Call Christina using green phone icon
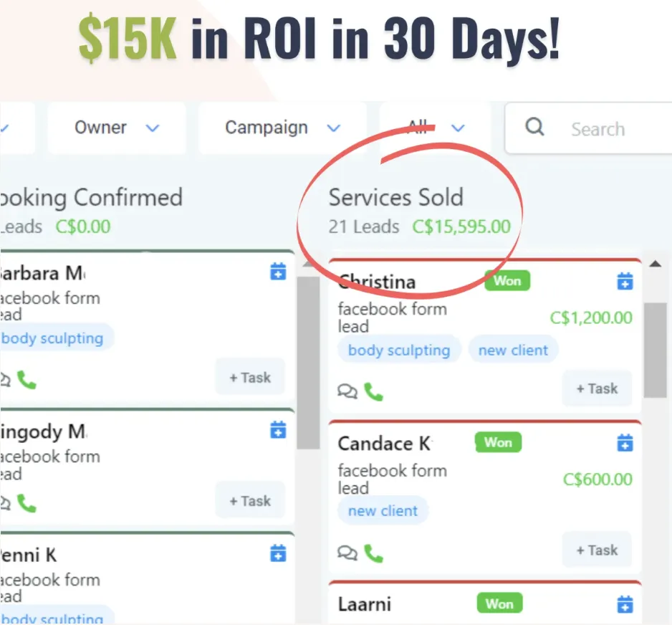Image resolution: width=672 pixels, height=625 pixels. coord(373,392)
